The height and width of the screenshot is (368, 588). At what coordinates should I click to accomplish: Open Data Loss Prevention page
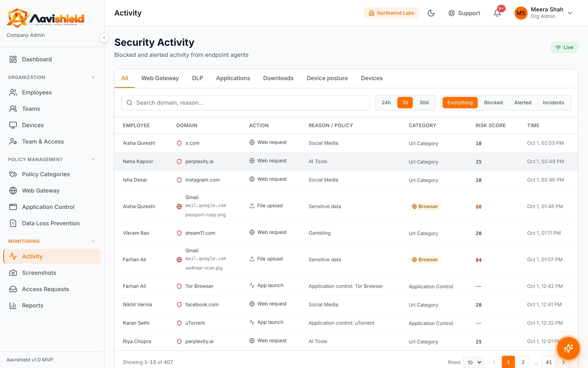point(52,223)
